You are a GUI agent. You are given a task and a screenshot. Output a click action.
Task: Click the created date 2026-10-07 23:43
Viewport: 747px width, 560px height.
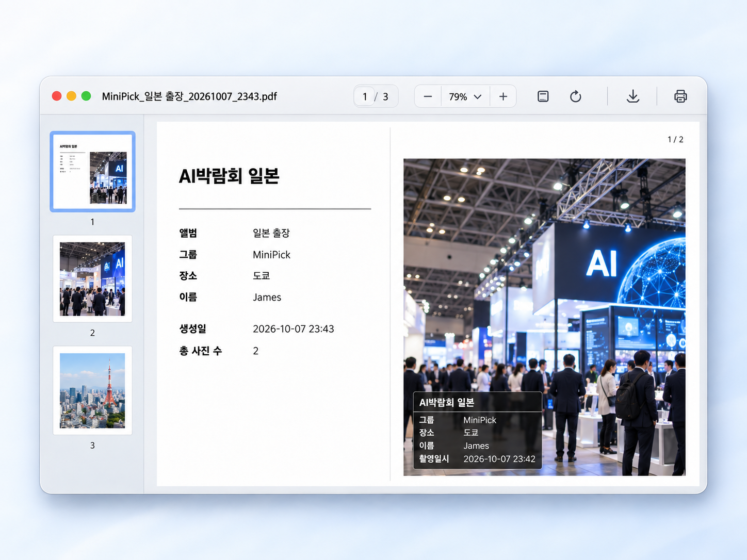click(x=294, y=329)
